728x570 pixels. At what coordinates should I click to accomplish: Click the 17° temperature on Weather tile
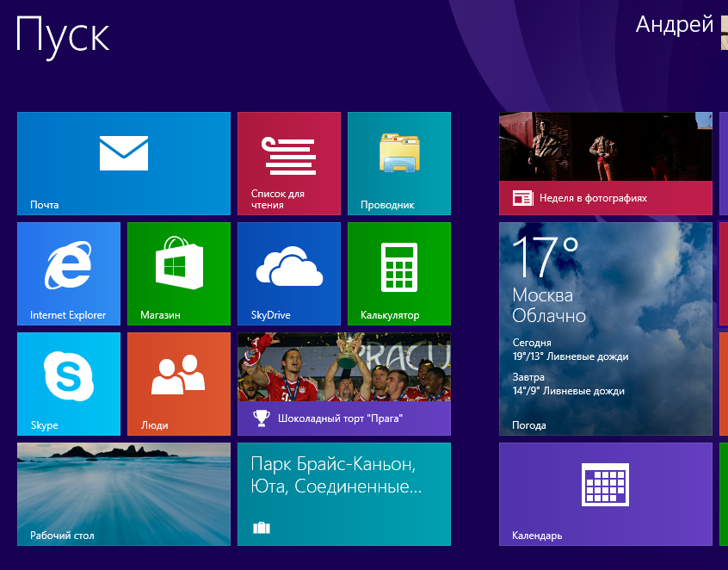click(x=546, y=257)
